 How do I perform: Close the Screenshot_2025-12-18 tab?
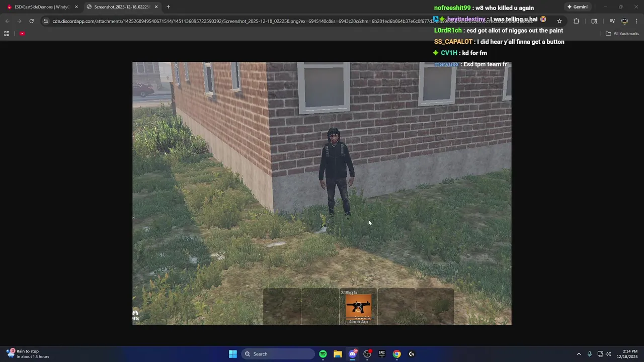point(156,7)
